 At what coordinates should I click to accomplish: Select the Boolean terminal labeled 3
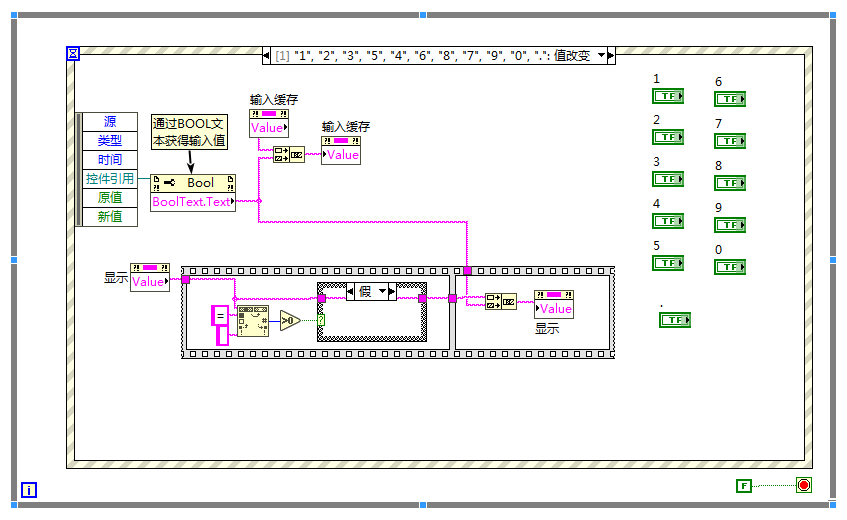click(668, 179)
